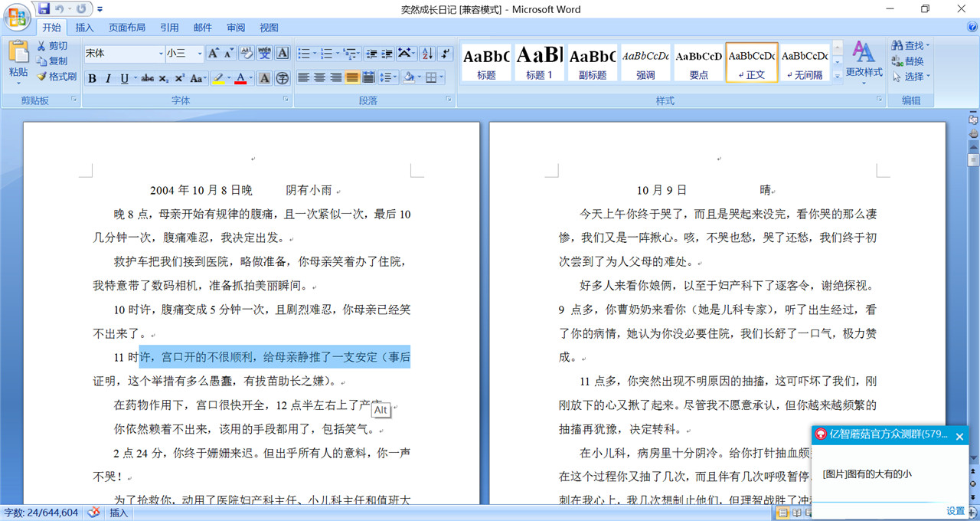Open the borders dropdown arrow
This screenshot has height=521, width=980.
[x=442, y=77]
